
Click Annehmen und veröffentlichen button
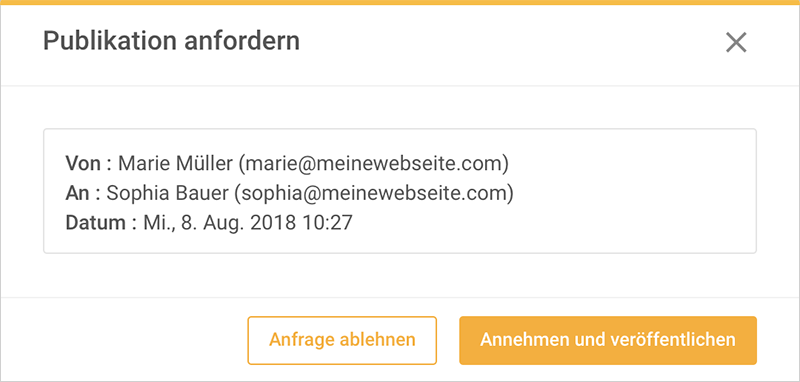608,340
